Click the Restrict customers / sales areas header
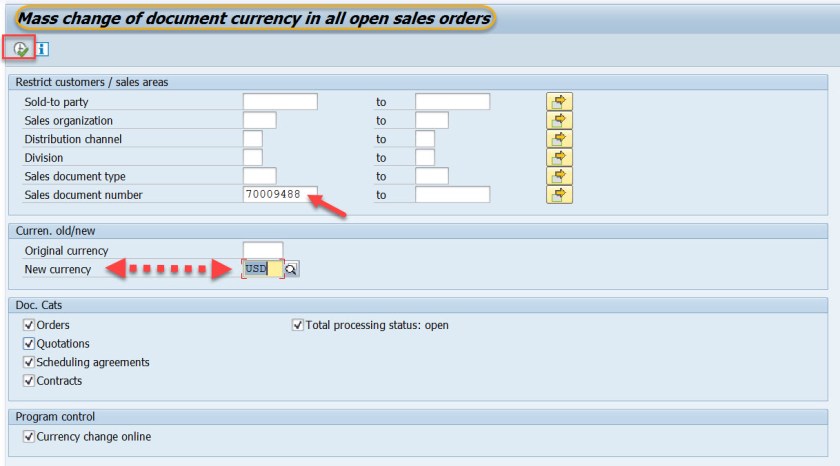The height and width of the screenshot is (466, 840). tap(92, 82)
